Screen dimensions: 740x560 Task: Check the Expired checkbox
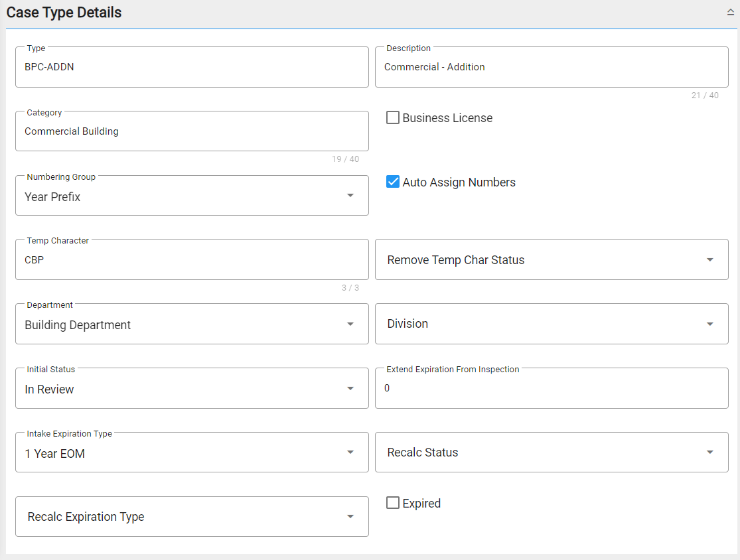393,503
